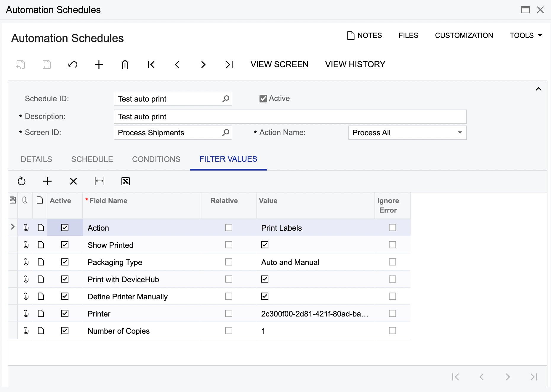Toggle Relative checkbox for Action row
The image size is (551, 392).
pos(229,227)
